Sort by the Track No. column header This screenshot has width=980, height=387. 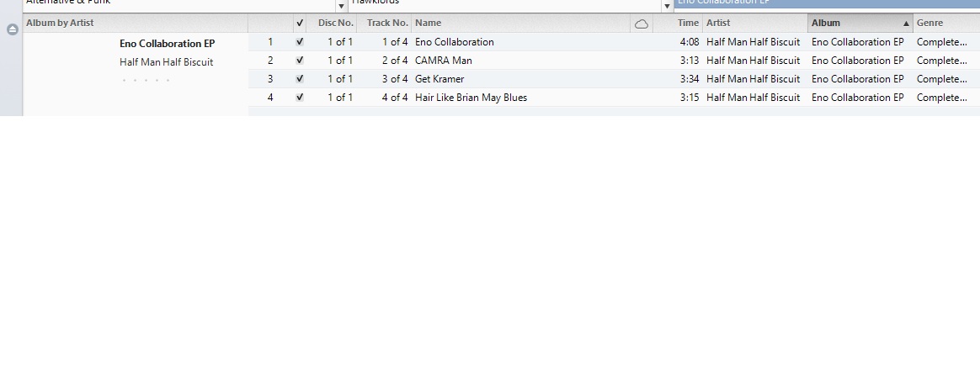click(384, 23)
